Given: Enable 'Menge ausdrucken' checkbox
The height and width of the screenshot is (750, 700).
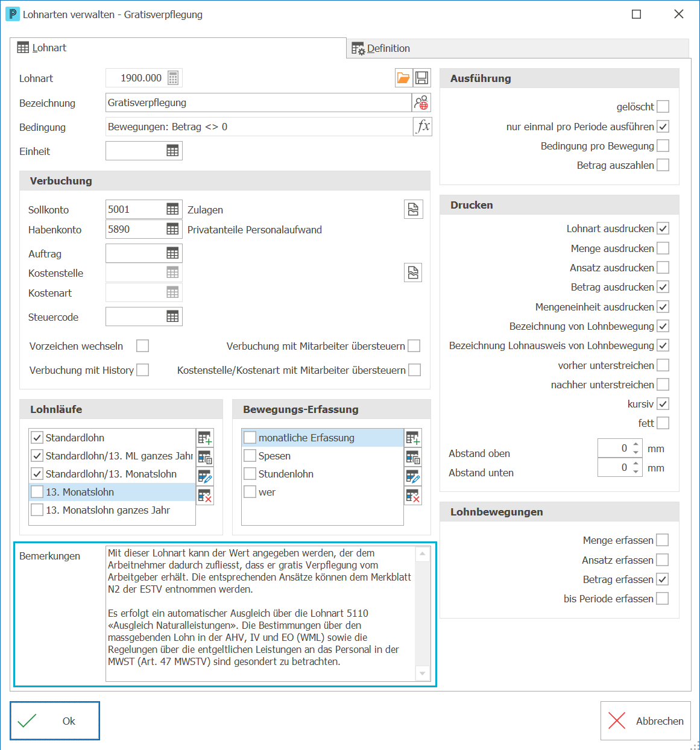Looking at the screenshot, I should point(663,248).
